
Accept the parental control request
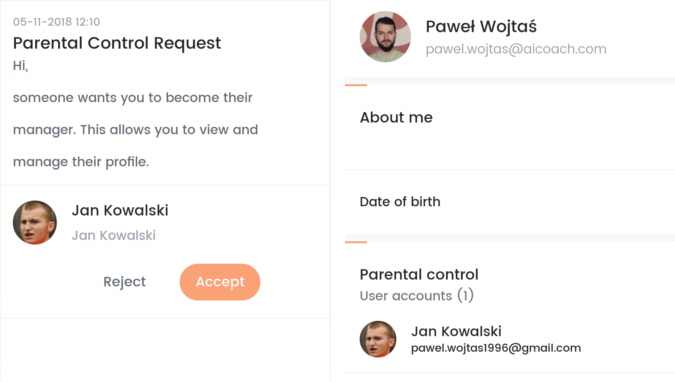point(220,282)
